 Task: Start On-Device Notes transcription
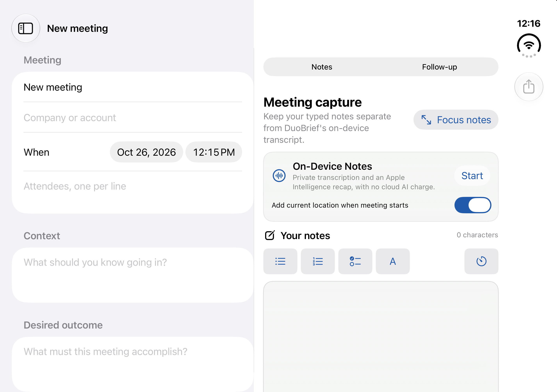point(472,175)
